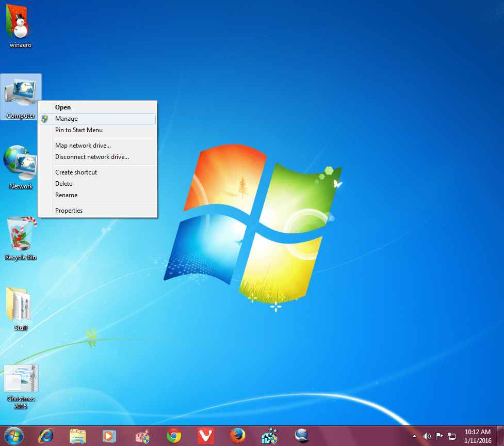This screenshot has height=446, width=504.
Task: Show hidden tray icons
Action: click(x=414, y=436)
